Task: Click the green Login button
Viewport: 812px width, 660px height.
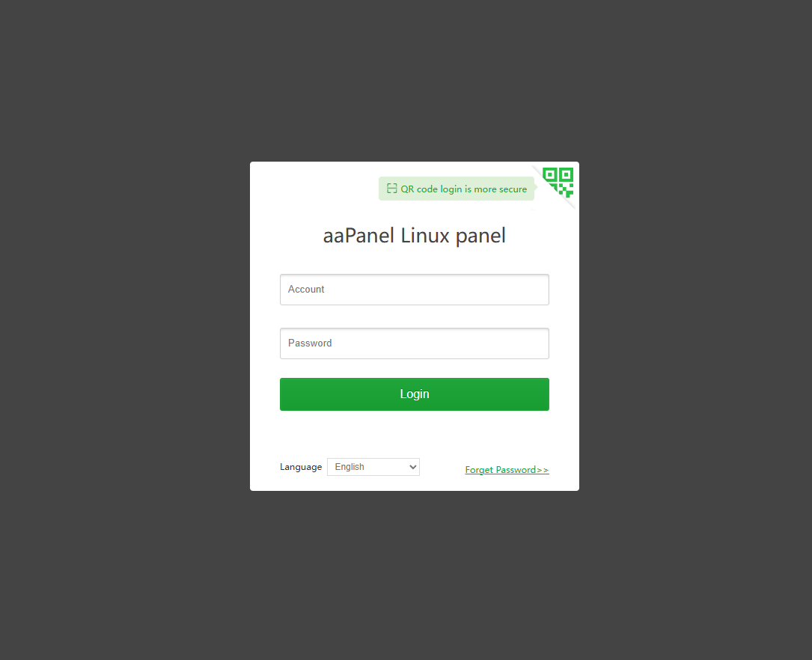Action: (x=415, y=394)
